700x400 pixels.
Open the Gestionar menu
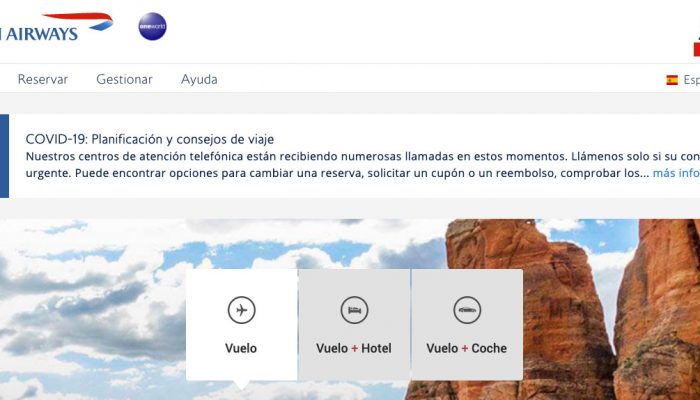click(x=124, y=79)
